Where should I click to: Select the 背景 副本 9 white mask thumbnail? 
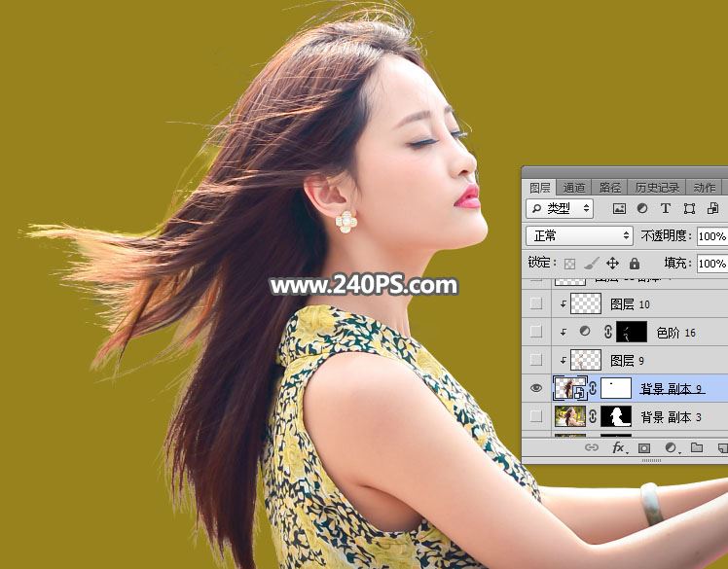point(616,388)
